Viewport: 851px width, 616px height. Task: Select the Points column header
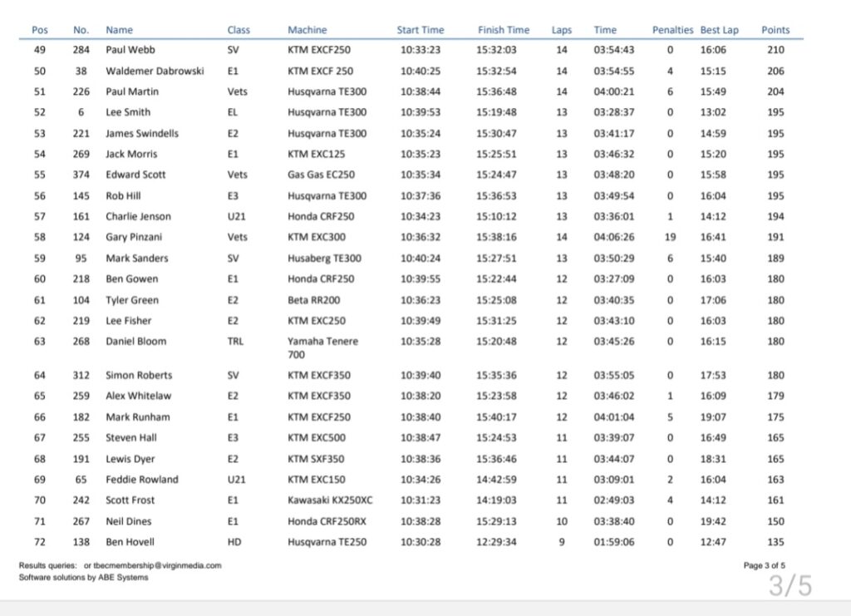[x=775, y=30]
